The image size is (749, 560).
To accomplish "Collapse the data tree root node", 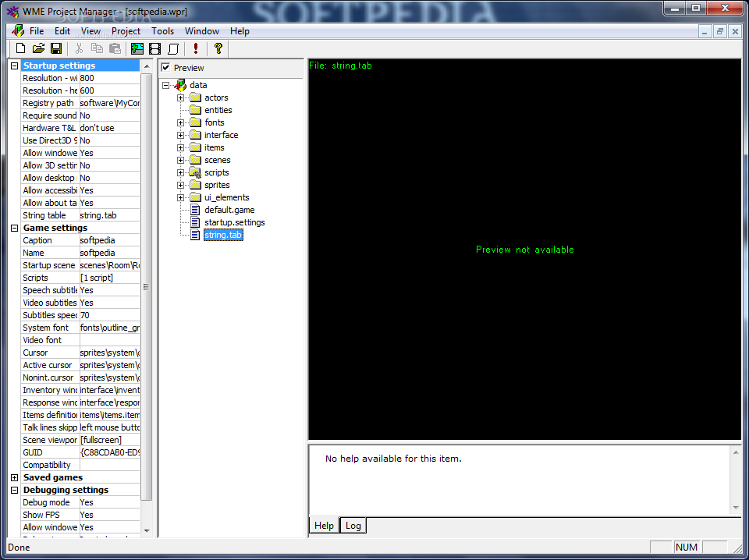I will click(x=165, y=85).
